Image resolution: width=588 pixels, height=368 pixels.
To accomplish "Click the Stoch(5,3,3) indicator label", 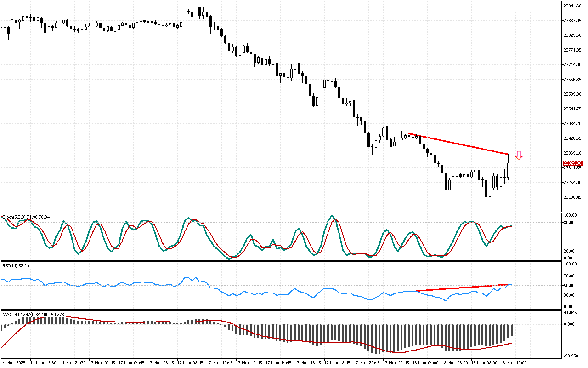I will 14,216.
